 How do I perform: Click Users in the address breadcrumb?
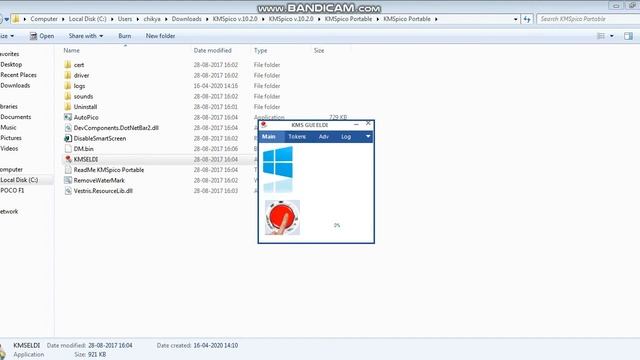click(x=125, y=19)
